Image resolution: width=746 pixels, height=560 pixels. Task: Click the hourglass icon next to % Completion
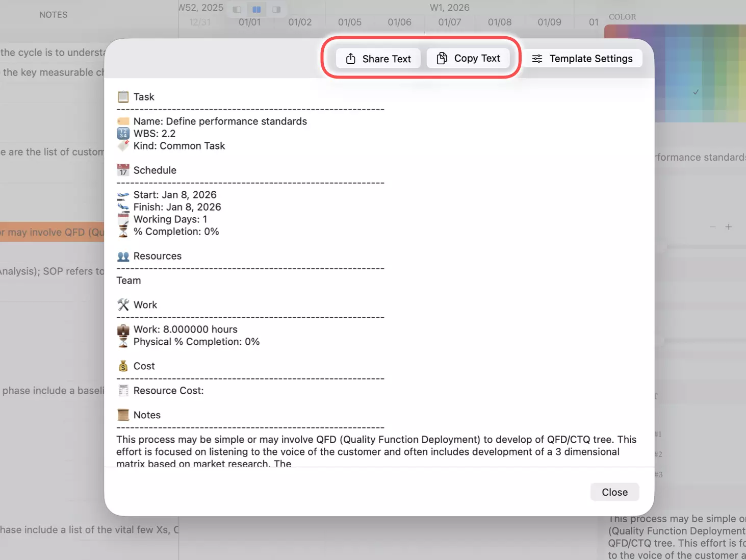tap(123, 231)
